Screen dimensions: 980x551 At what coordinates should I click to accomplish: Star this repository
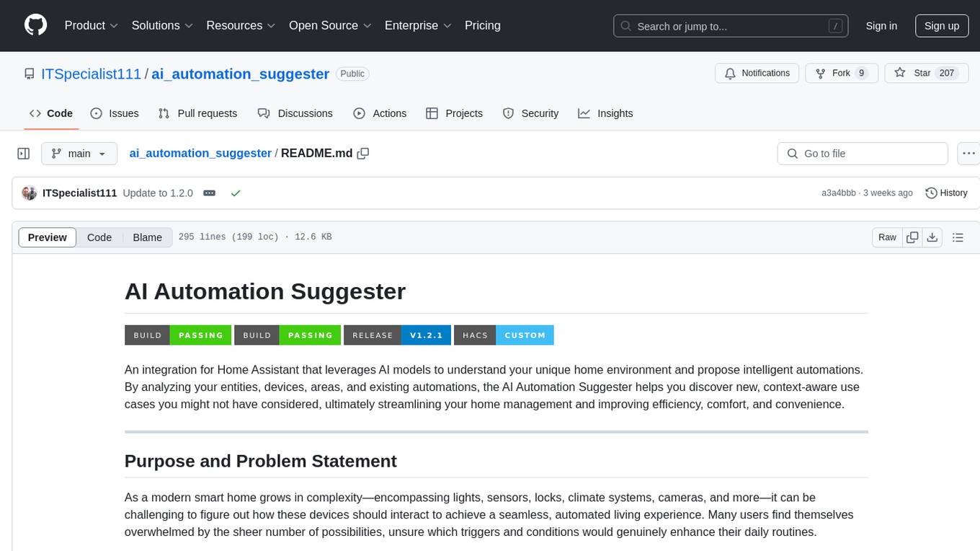tap(927, 74)
